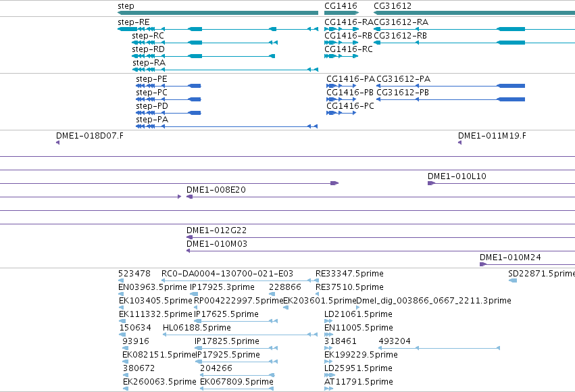575x392 pixels.
Task: Select the EK199229.5prime EST label
Action: point(361,355)
